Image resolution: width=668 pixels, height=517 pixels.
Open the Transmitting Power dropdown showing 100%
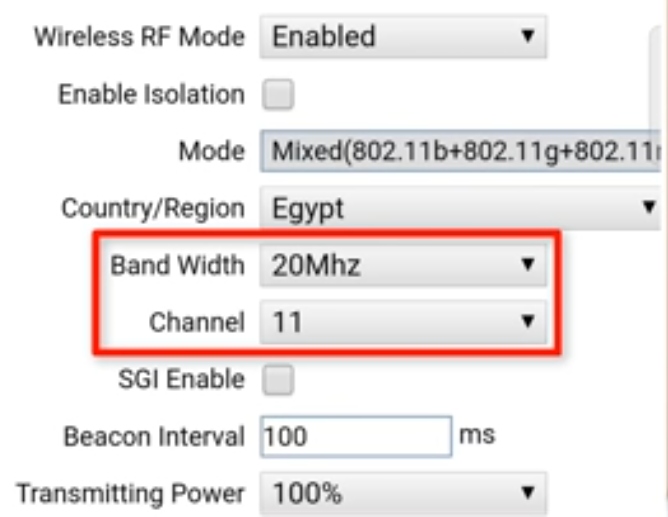403,494
